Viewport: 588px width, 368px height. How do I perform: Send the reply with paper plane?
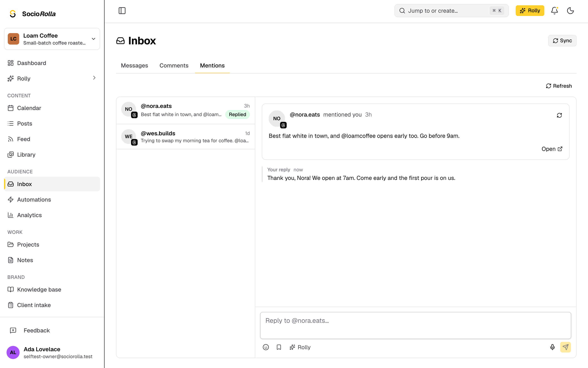[565, 347]
